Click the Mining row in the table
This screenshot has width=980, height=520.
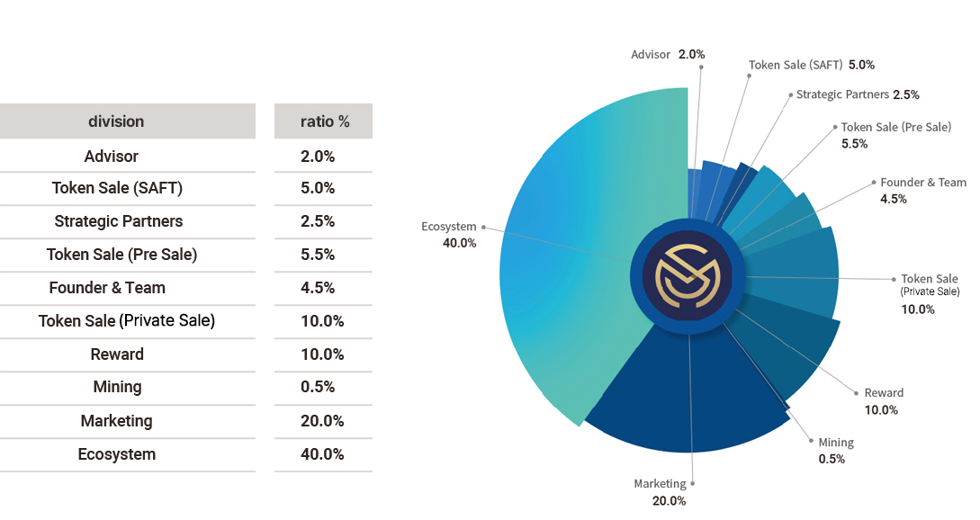point(186,388)
